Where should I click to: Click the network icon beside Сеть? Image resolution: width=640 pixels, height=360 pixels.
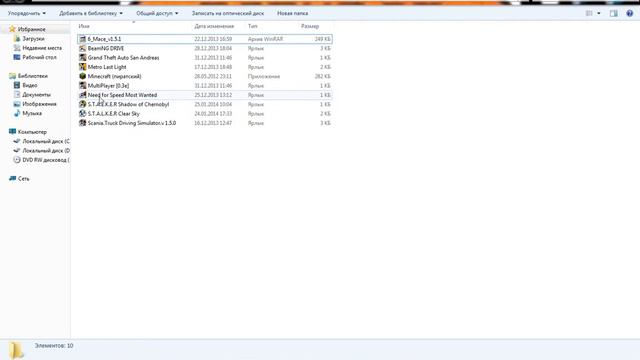[13, 178]
